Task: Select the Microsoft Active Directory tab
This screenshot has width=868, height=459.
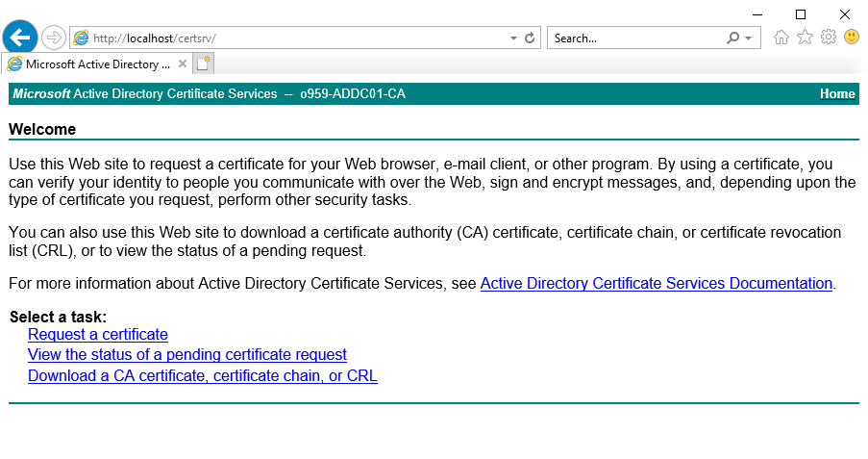Action: [x=97, y=64]
